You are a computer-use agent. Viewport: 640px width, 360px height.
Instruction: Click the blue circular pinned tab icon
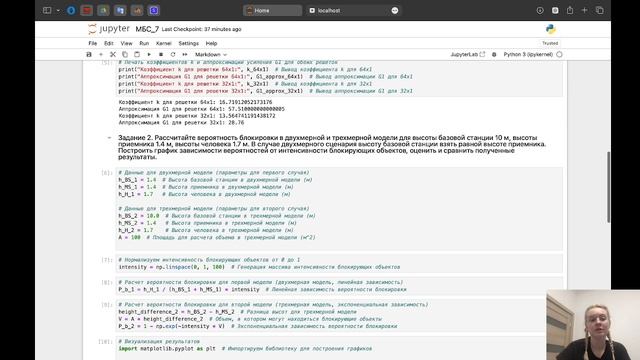[71, 11]
